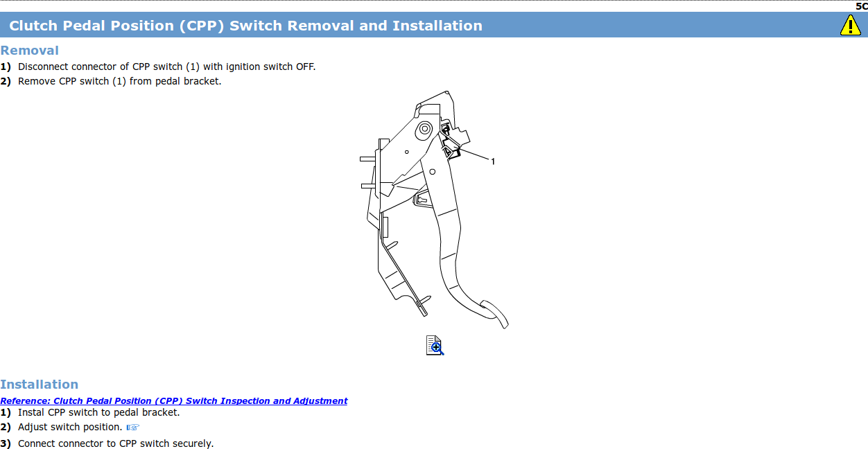Click the pedal pivot bolt in the diagram
The height and width of the screenshot is (449, 868).
point(424,129)
